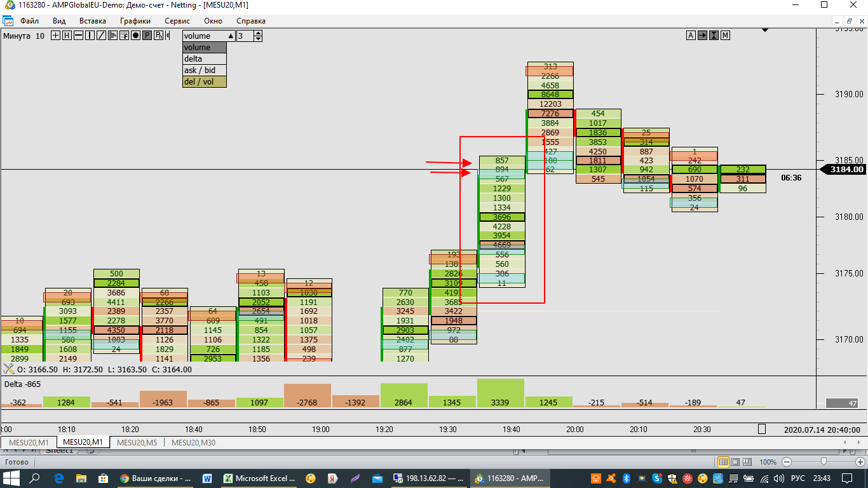Open the Сервис menu
Viewport: 868px width, 488px height.
click(x=177, y=21)
